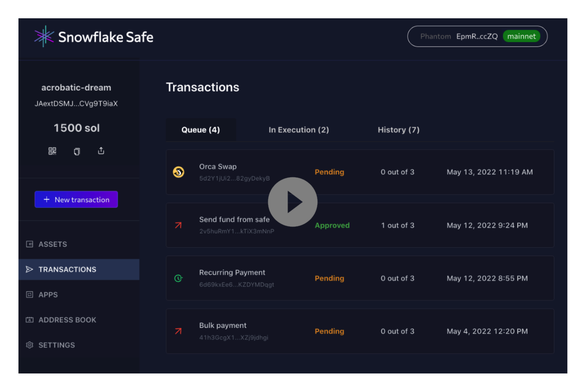Image resolution: width=586 pixels, height=392 pixels.
Task: Open the History tab
Action: click(398, 130)
